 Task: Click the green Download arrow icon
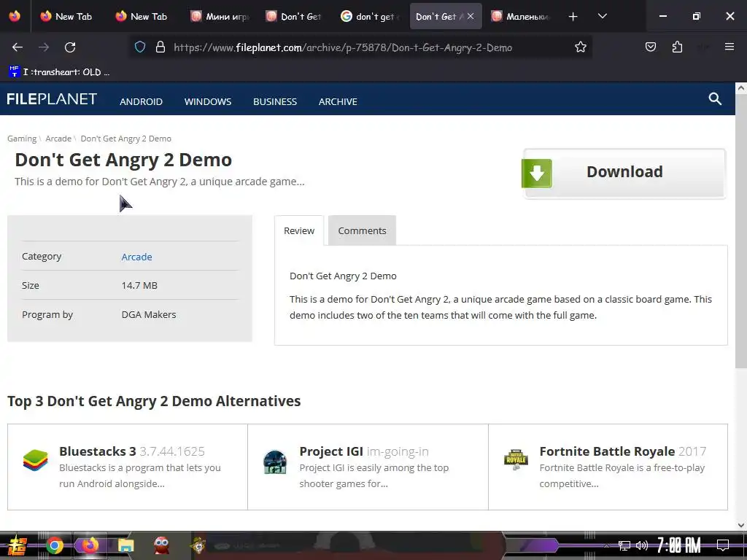(x=537, y=174)
